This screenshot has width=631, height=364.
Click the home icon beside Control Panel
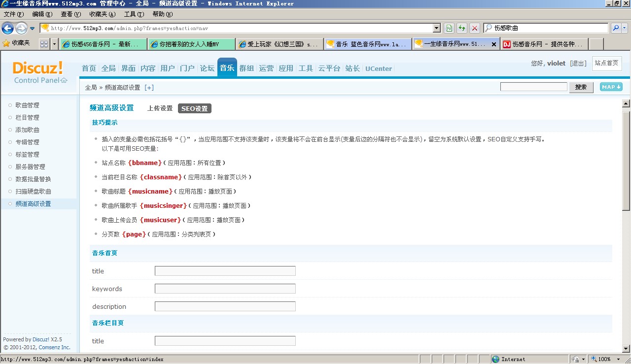65,80
